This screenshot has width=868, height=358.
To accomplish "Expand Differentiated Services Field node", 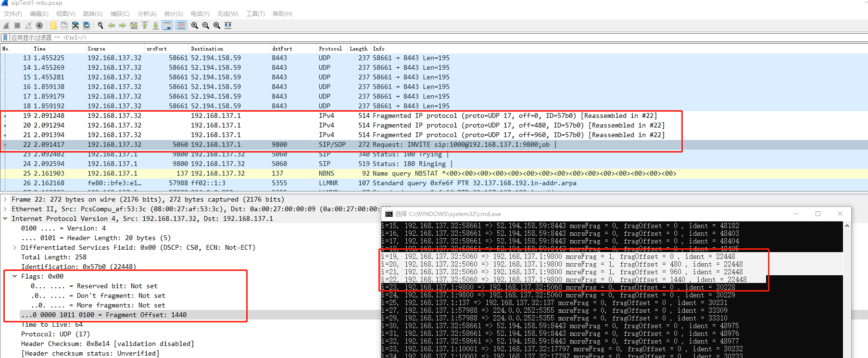I will pyautogui.click(x=15, y=247).
